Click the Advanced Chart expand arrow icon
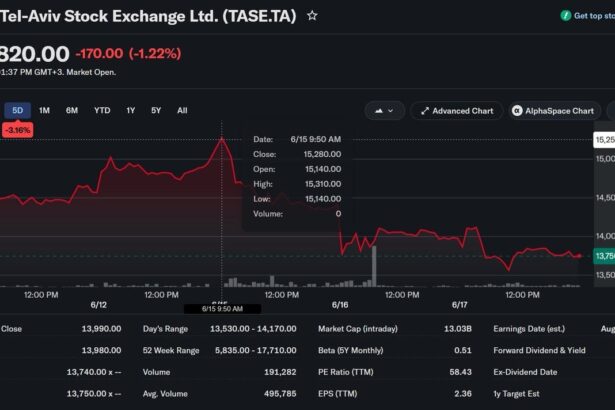 coord(425,111)
